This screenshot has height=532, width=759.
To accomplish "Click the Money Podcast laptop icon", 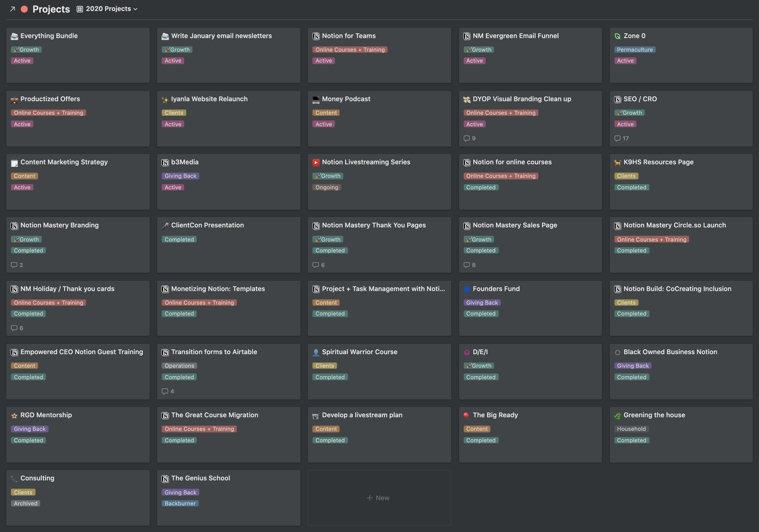I will point(316,99).
